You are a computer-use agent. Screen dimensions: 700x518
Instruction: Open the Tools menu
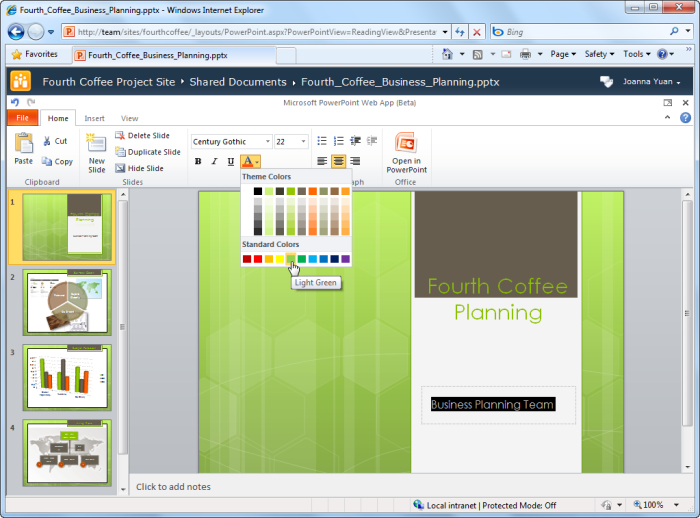(x=637, y=54)
